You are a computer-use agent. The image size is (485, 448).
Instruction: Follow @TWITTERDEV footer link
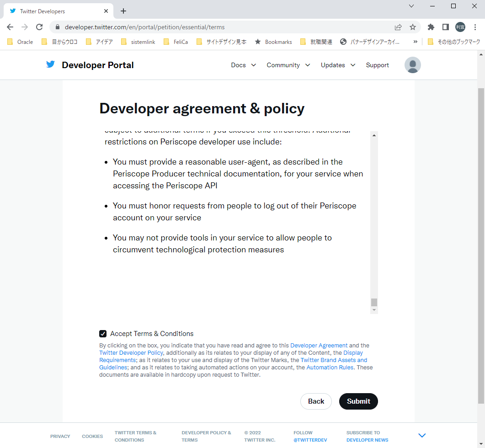click(x=310, y=440)
